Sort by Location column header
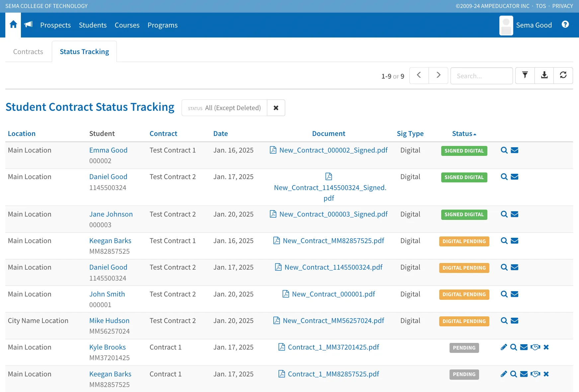The height and width of the screenshot is (392, 579). [x=22, y=134]
